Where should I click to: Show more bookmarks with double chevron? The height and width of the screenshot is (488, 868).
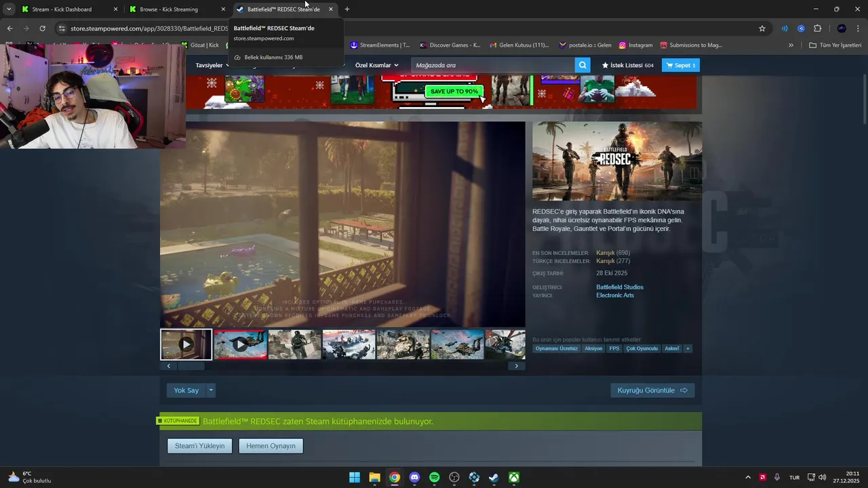[x=791, y=45]
